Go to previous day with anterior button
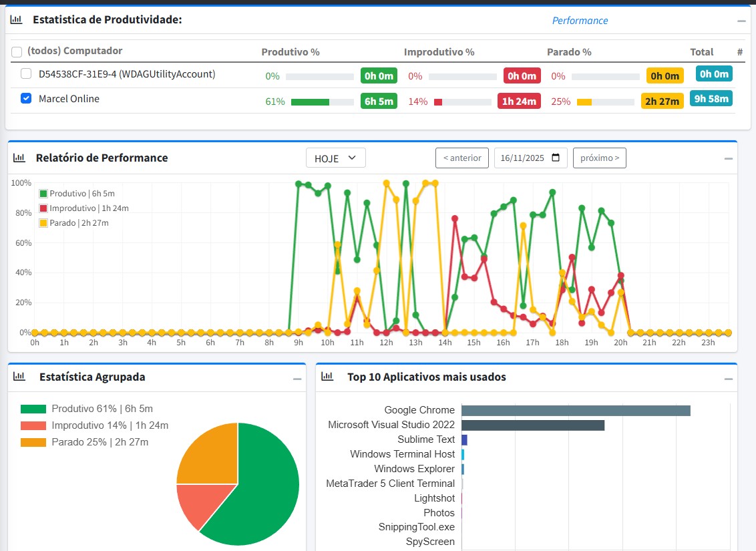 pyautogui.click(x=461, y=158)
